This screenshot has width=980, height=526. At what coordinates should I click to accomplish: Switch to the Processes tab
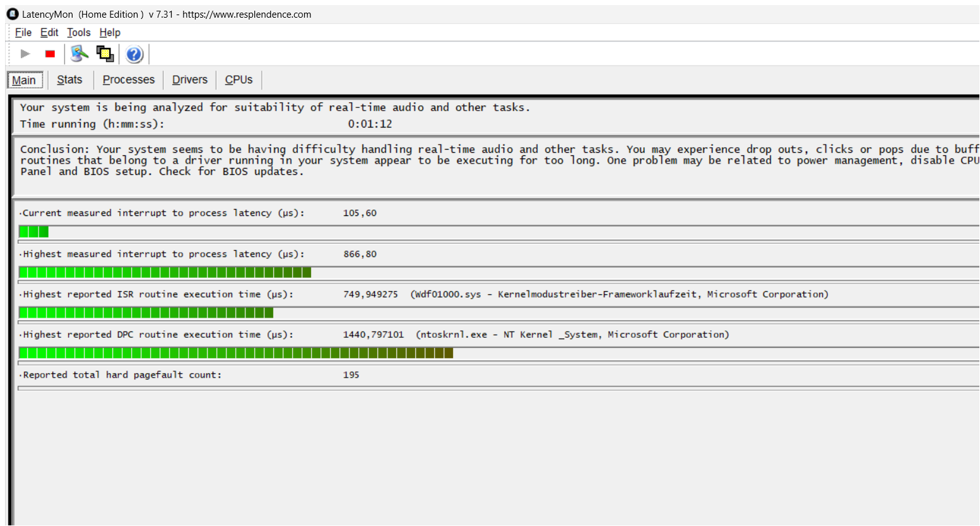click(129, 80)
